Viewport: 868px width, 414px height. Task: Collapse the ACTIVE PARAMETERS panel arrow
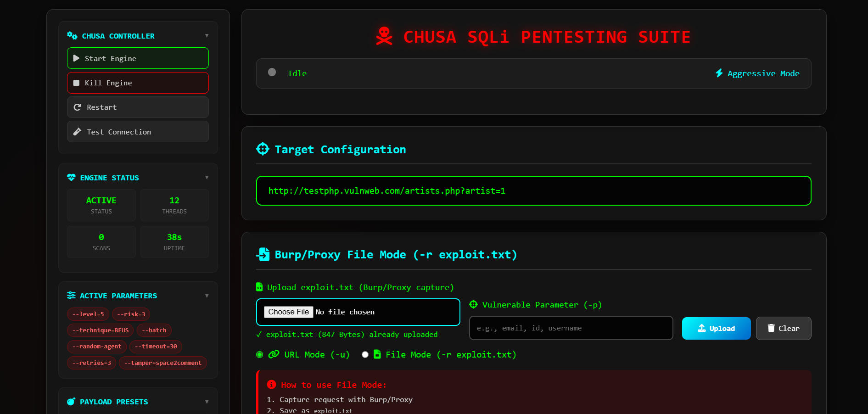pyautogui.click(x=207, y=296)
